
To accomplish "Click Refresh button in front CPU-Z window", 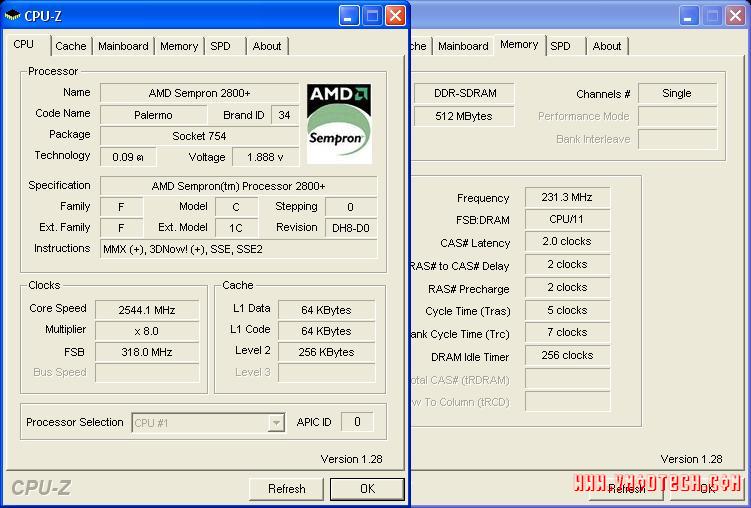I will coord(286,489).
